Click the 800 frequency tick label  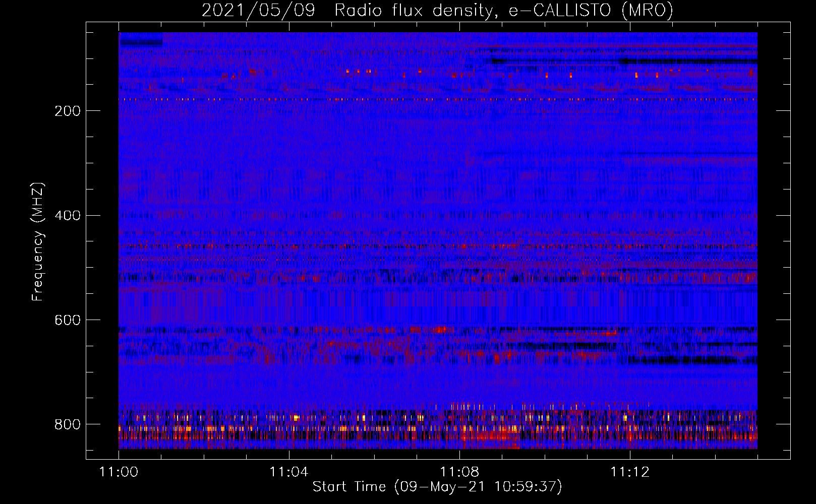pos(68,424)
